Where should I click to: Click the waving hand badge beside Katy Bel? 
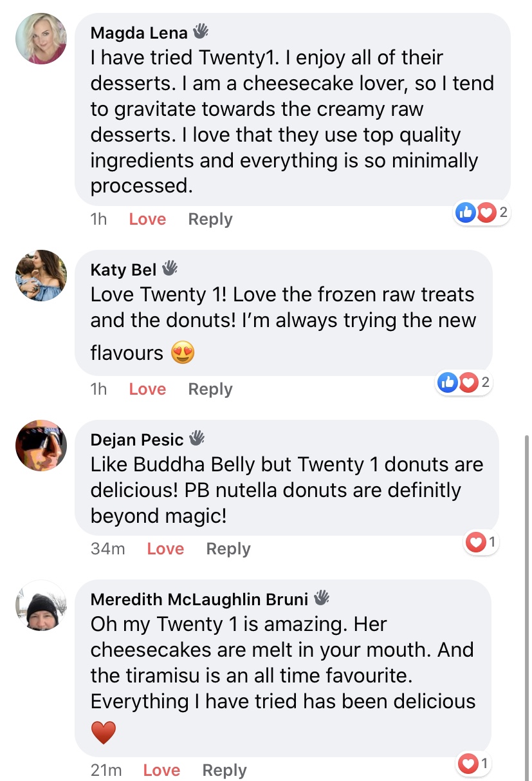pos(169,267)
